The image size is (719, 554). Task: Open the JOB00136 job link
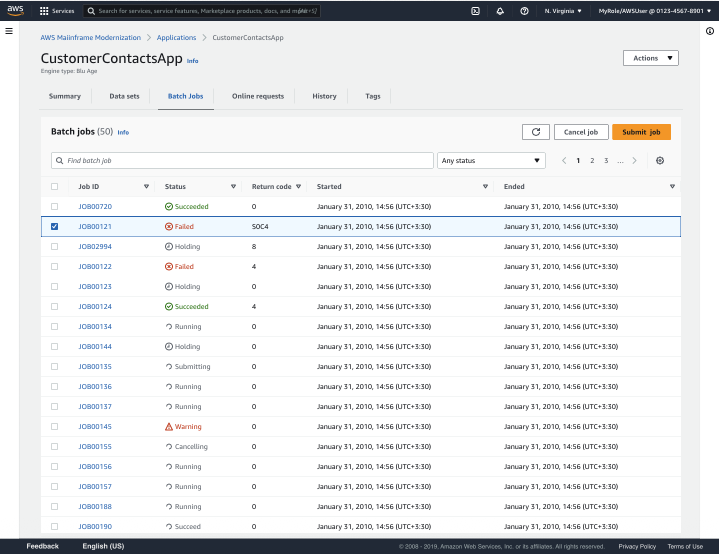(95, 387)
